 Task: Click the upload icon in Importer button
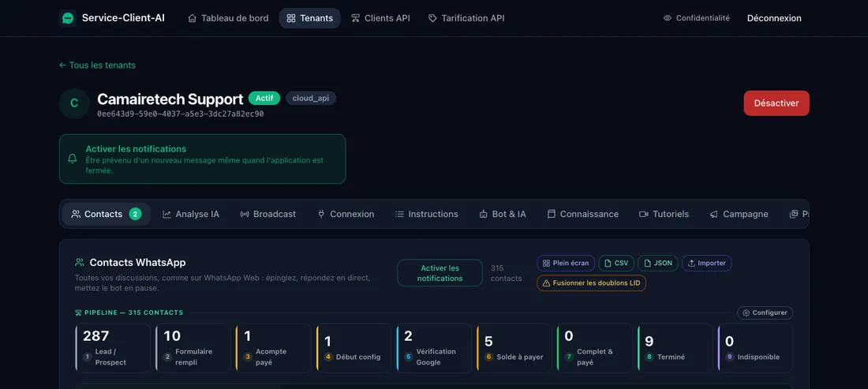[691, 264]
